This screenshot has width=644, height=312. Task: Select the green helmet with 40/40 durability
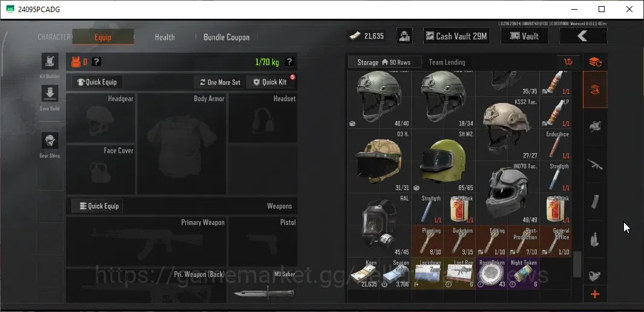(x=379, y=99)
